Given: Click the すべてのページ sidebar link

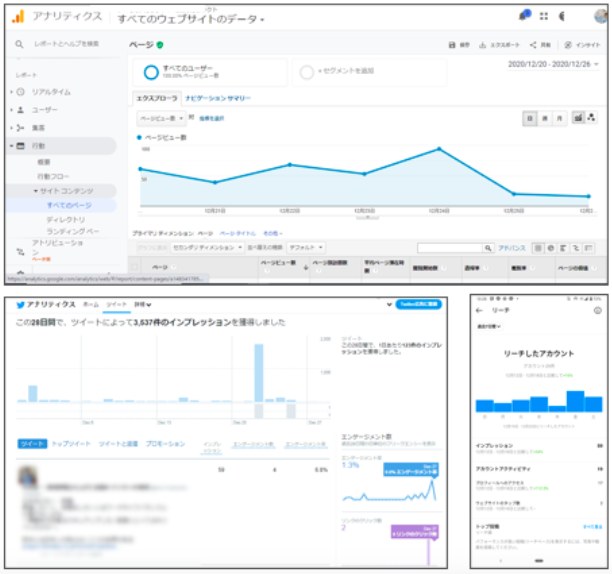Looking at the screenshot, I should pos(68,205).
